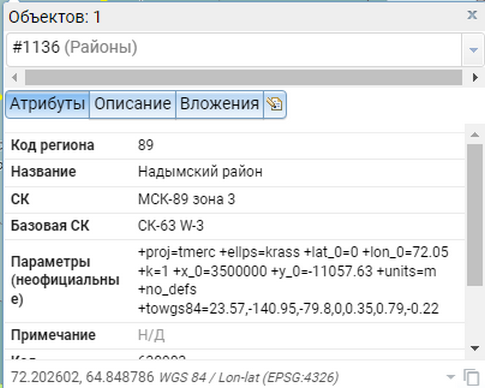This screenshot has width=485, height=388.
Task: Open the #1136 (Районы) object selector
Action: (234, 49)
